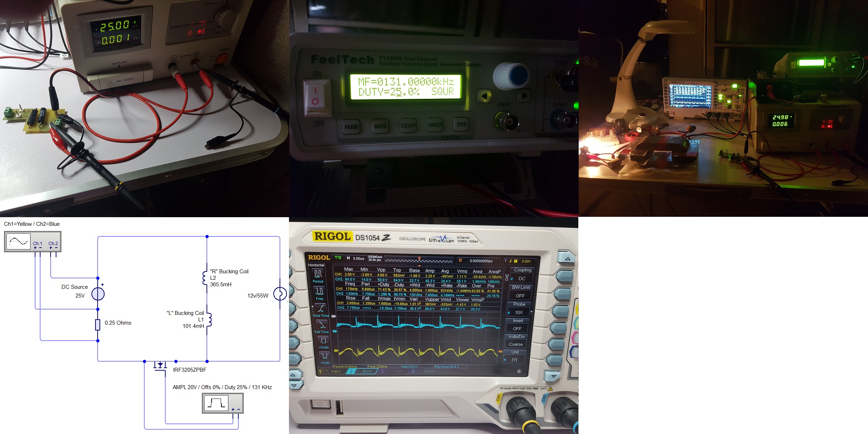This screenshot has width=868, height=434.
Task: Click the SWEEP key on generator
Action: (x=435, y=125)
